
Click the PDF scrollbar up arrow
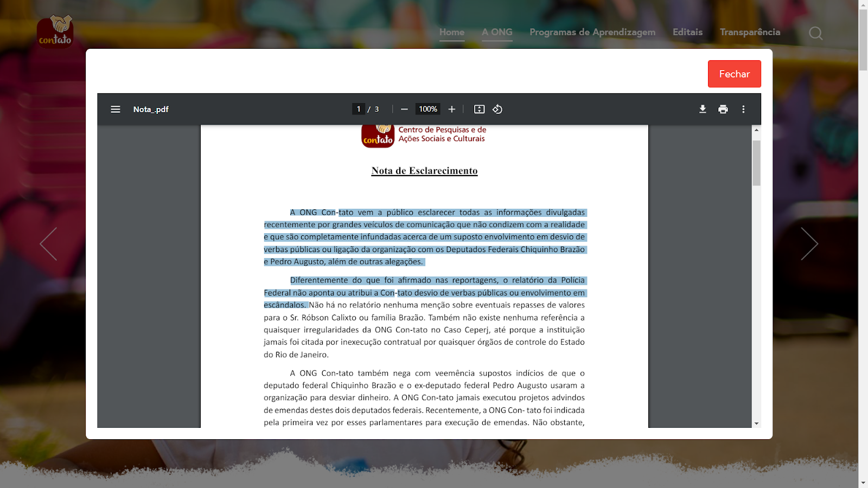point(756,130)
